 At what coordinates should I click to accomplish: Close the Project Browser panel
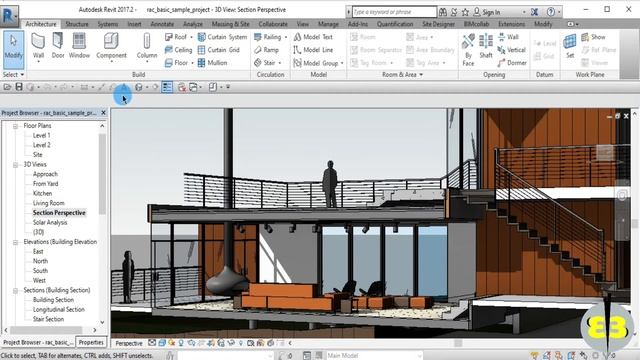(103, 113)
